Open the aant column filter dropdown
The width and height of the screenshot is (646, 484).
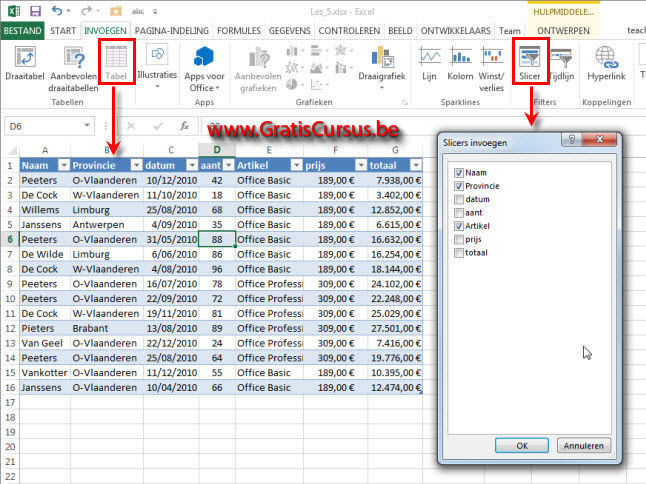pyautogui.click(x=229, y=165)
